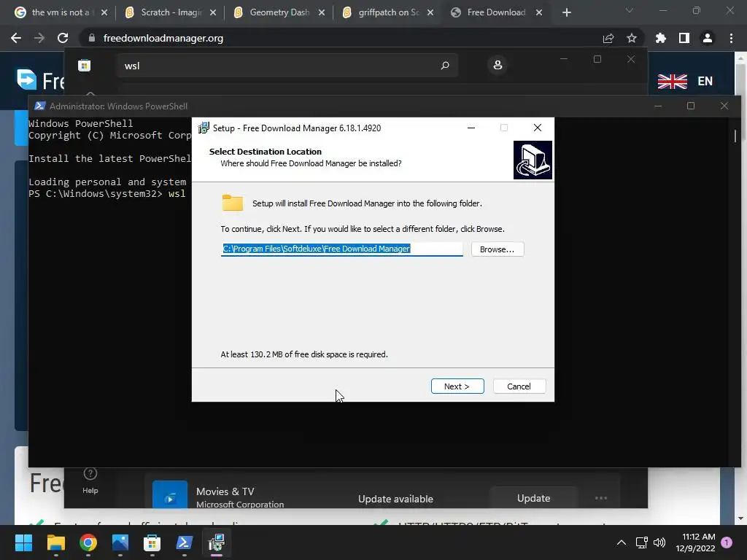This screenshot has height=560, width=747.
Task: Click the PowerShell icon in its title bar
Action: point(39,106)
